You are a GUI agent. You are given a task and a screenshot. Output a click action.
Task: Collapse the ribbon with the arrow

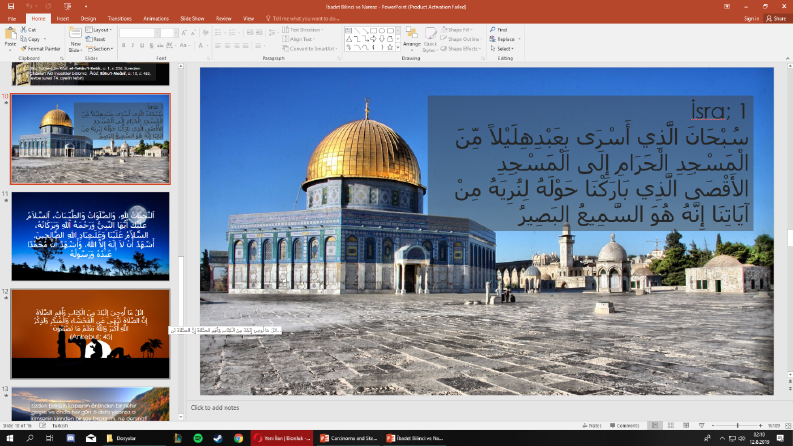tap(788, 58)
